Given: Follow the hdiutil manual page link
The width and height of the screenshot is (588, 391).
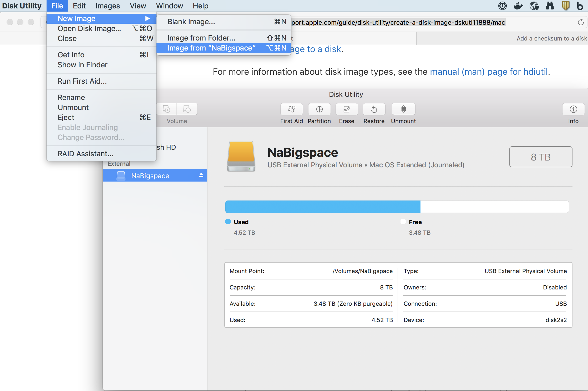Looking at the screenshot, I should (489, 72).
